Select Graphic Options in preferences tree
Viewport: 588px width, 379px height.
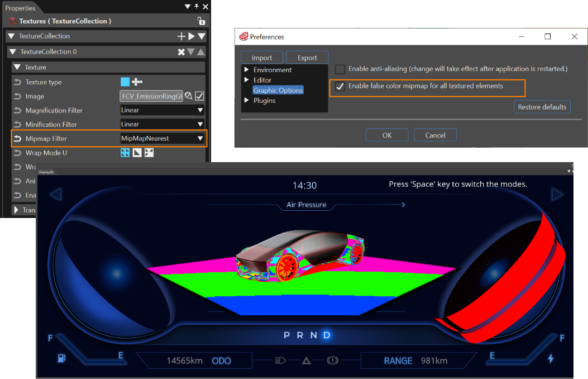coord(278,90)
